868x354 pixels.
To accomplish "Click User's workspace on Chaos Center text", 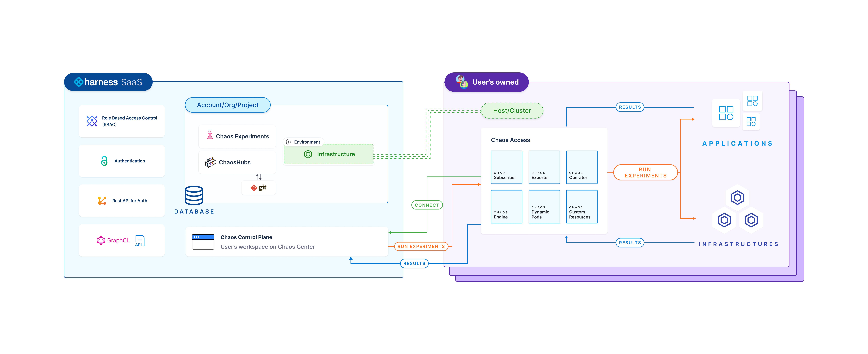I will (268, 247).
